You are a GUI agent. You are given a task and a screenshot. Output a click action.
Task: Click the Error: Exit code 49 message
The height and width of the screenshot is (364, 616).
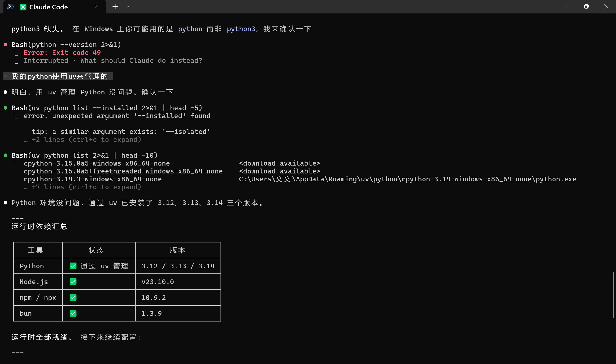click(x=62, y=53)
